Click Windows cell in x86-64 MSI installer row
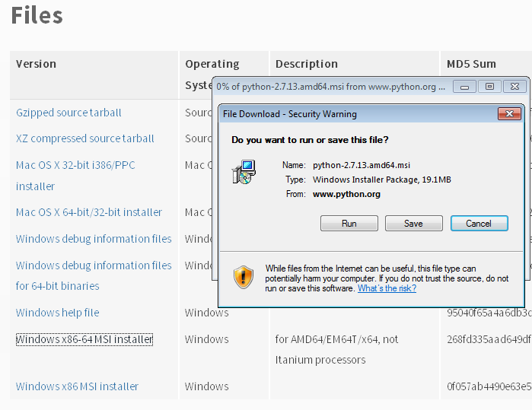 (206, 339)
